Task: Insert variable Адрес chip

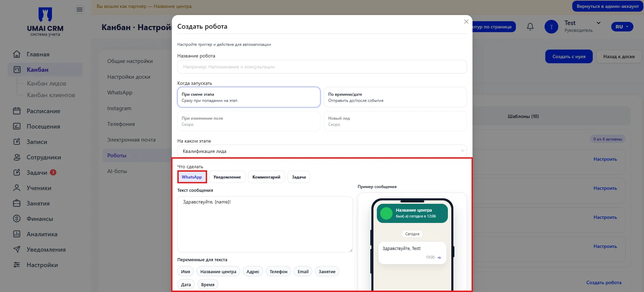Action: click(253, 271)
